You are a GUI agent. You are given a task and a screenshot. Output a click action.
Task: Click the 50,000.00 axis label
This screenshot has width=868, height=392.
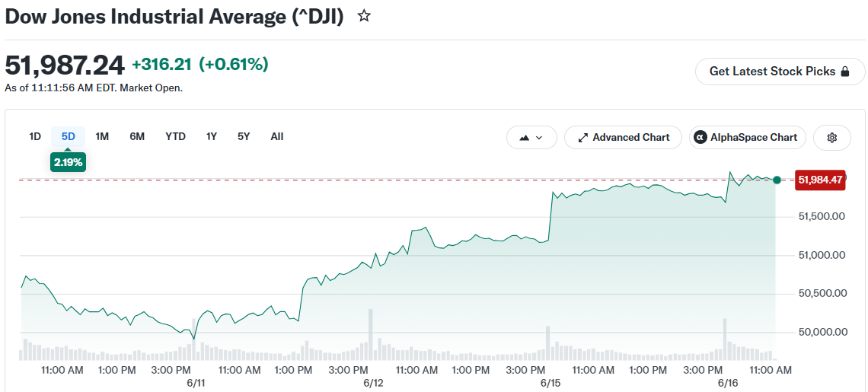click(x=822, y=332)
